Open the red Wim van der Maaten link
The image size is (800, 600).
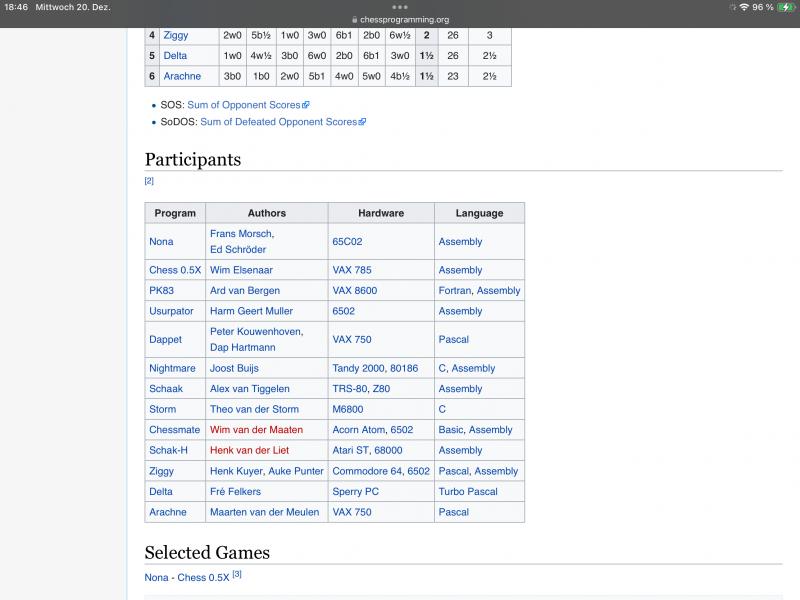[x=256, y=430]
